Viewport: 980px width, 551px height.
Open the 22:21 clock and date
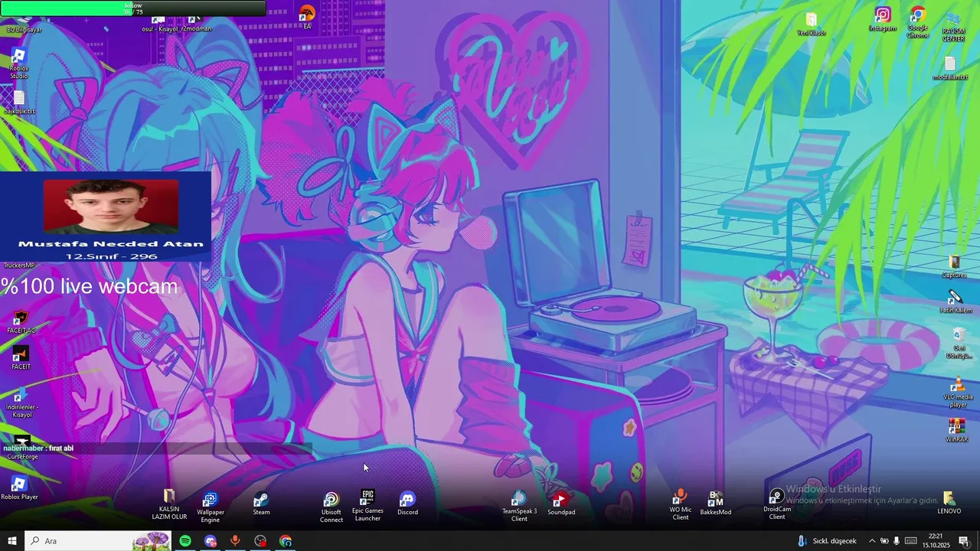point(936,541)
